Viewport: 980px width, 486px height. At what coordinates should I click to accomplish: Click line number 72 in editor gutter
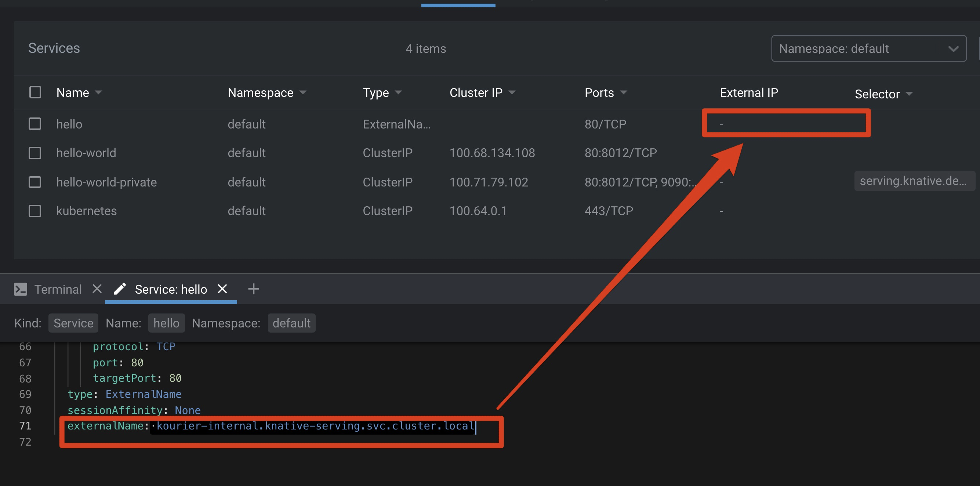pyautogui.click(x=25, y=442)
